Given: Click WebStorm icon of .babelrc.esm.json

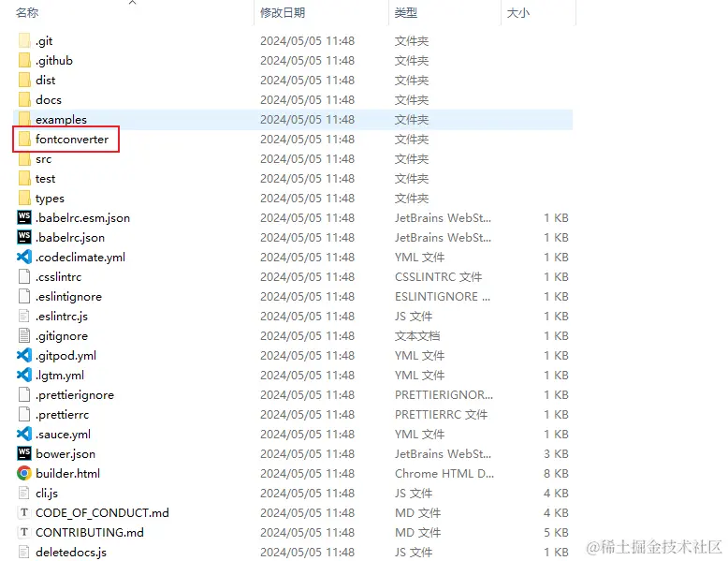Looking at the screenshot, I should 24,217.
